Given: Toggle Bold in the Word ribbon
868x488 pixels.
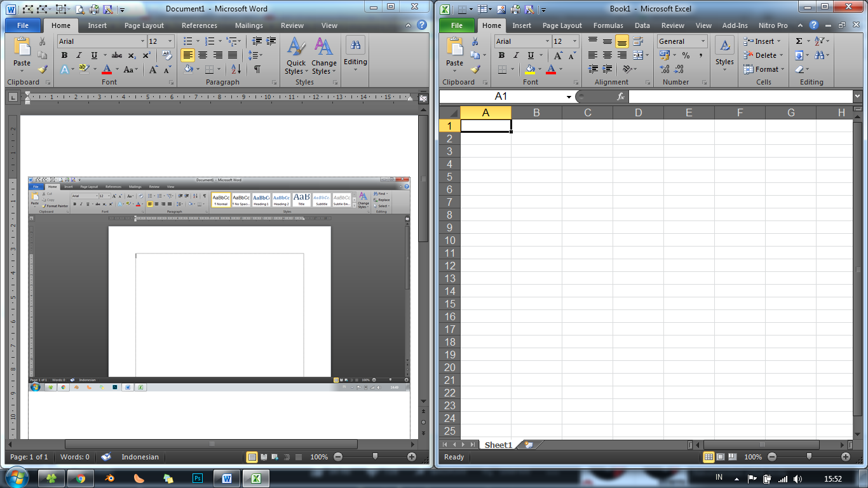Looking at the screenshot, I should tap(64, 55).
